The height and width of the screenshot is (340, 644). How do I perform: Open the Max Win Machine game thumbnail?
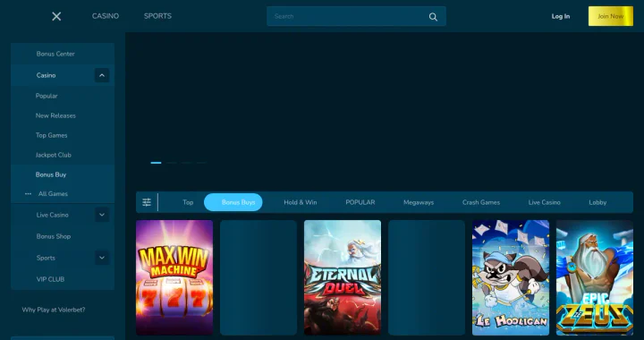click(174, 277)
